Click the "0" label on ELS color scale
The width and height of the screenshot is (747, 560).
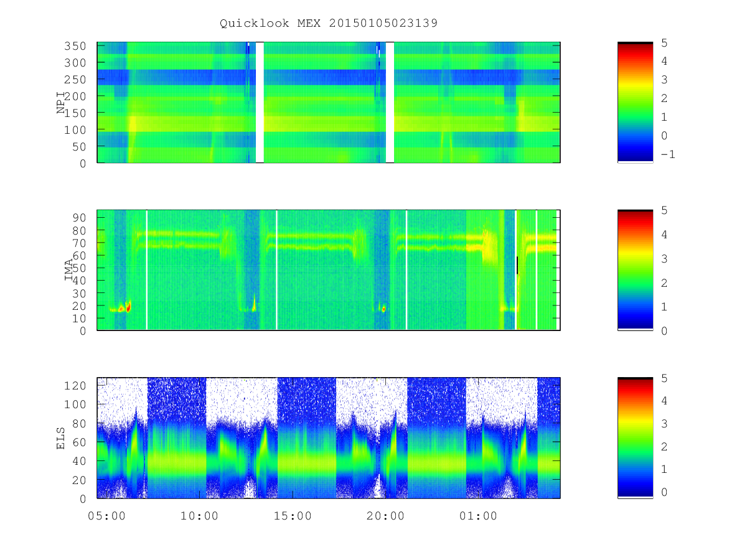click(664, 492)
